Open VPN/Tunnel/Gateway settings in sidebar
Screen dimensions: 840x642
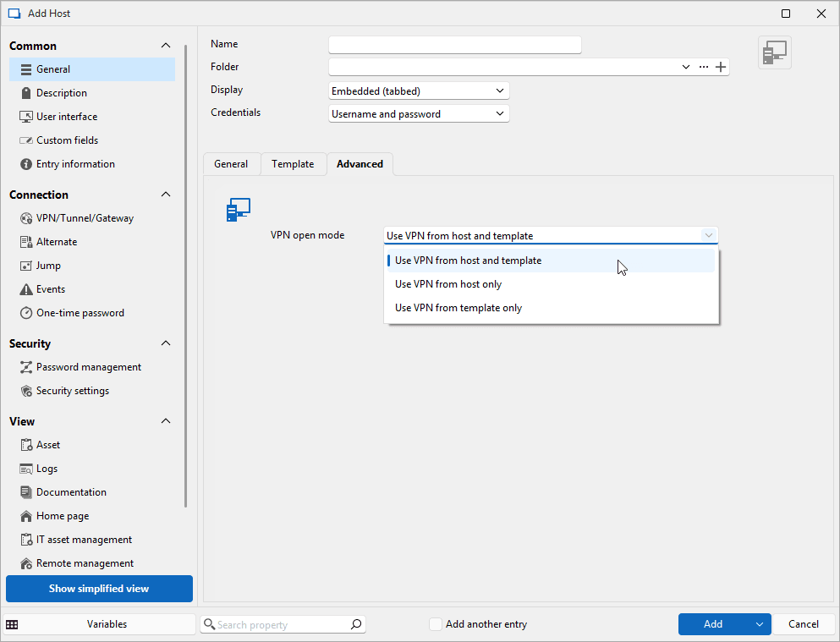tap(85, 218)
